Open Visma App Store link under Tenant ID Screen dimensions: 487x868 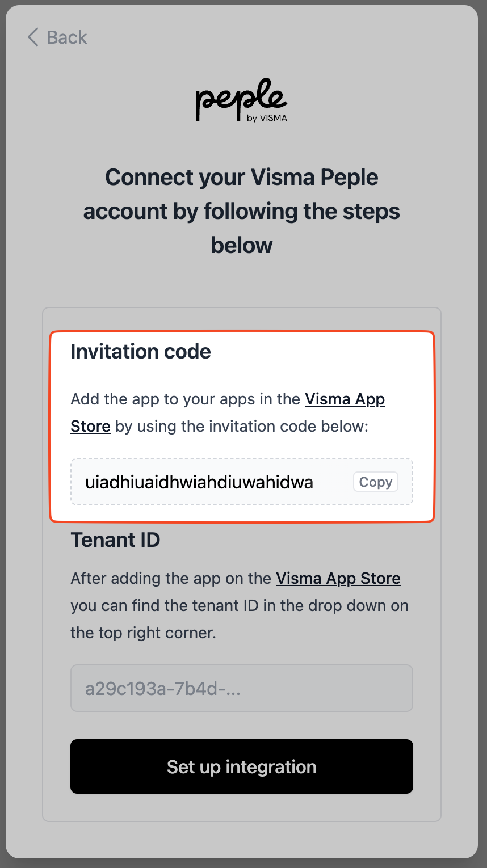click(x=338, y=579)
